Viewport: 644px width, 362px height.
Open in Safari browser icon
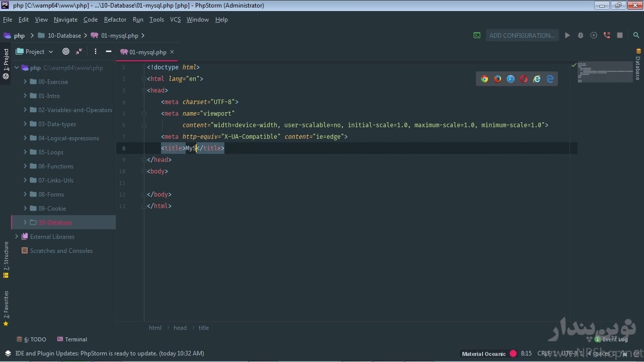coord(511,79)
